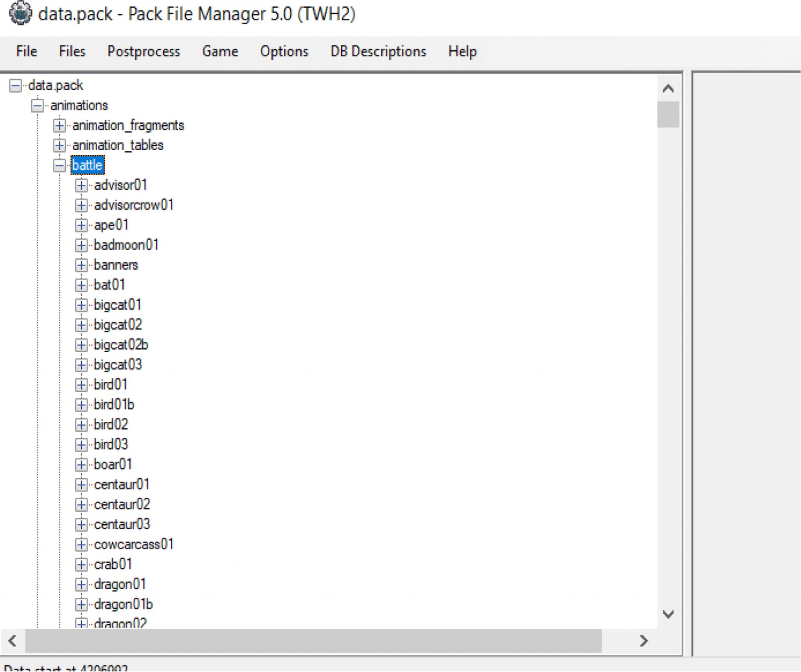Select the badmoon01 tree item

click(x=126, y=245)
